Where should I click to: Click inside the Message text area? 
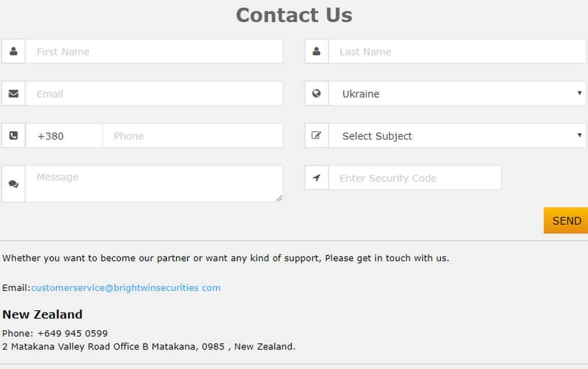[x=153, y=184]
